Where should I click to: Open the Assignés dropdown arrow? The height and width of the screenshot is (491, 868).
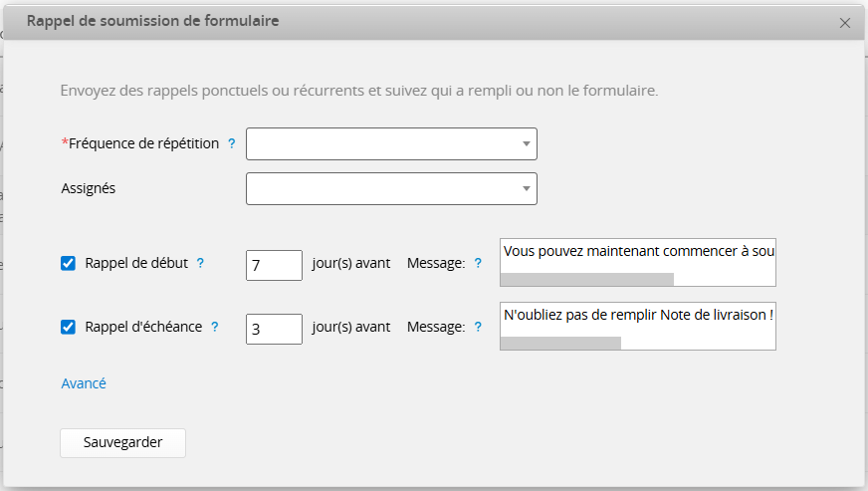(x=526, y=189)
